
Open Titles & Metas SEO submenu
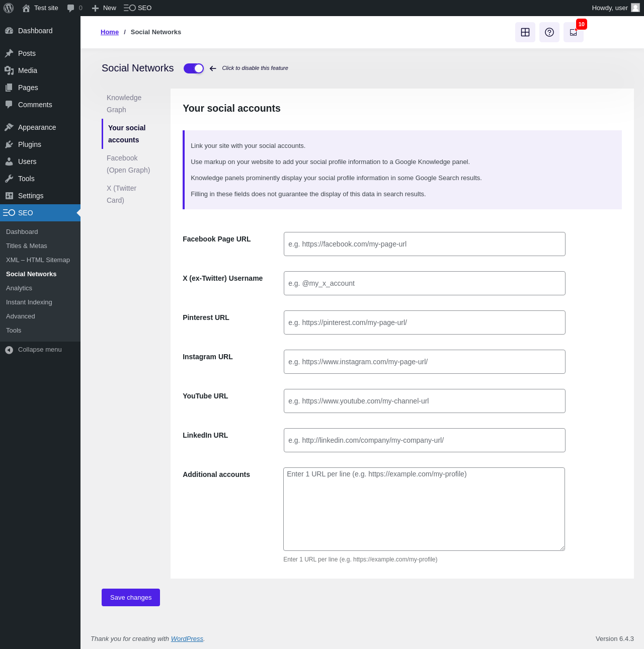(27, 246)
